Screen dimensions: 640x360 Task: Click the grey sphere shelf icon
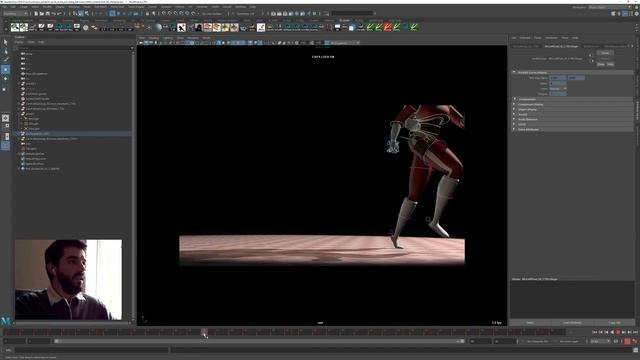(158, 27)
